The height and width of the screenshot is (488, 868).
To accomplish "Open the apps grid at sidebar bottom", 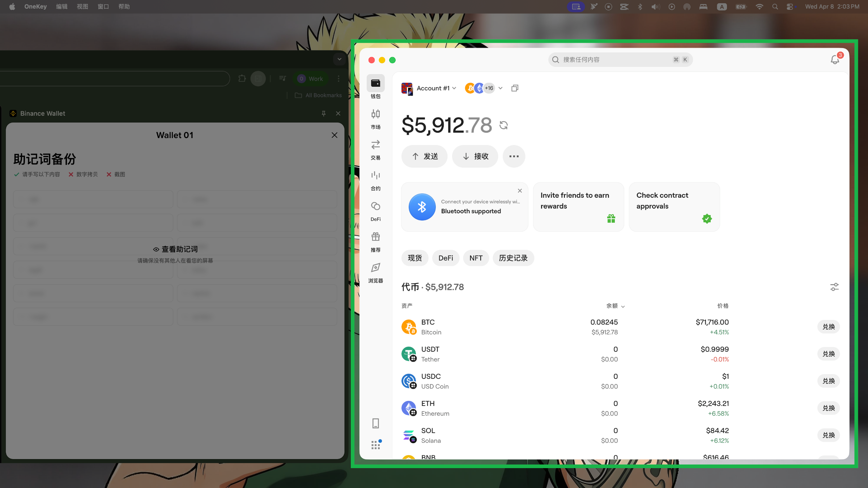I will click(376, 445).
